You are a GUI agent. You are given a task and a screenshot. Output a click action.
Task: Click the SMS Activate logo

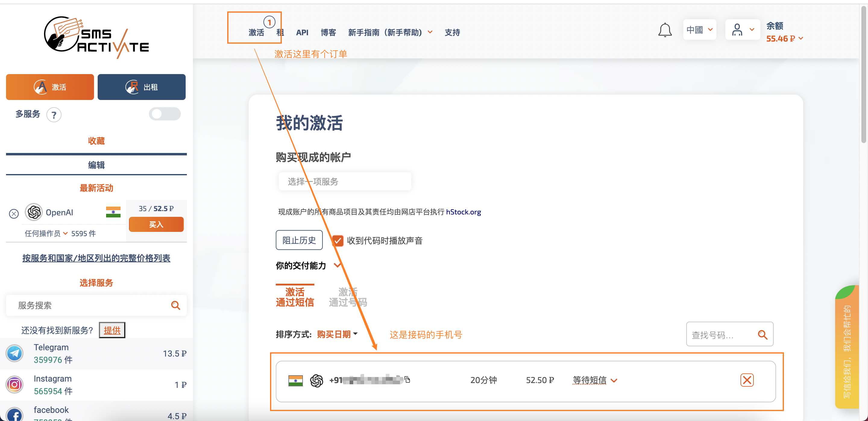pos(96,37)
